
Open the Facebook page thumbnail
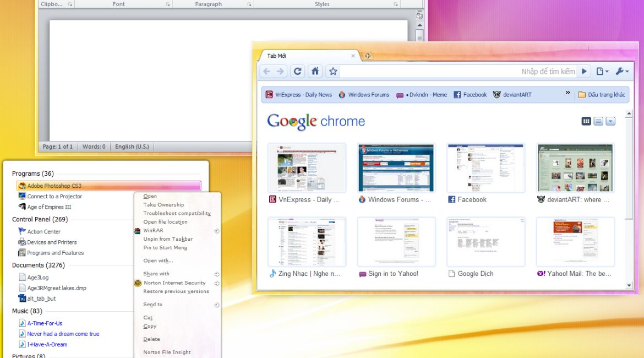485,168
